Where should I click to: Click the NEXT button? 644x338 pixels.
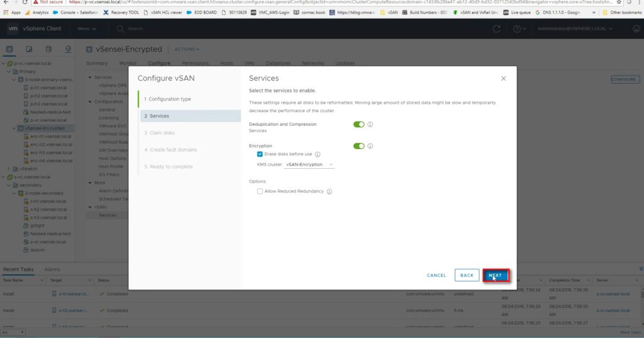[x=496, y=275]
